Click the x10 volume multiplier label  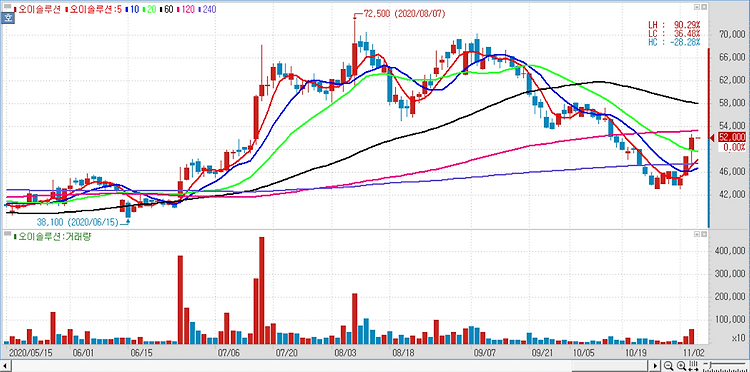(738, 339)
